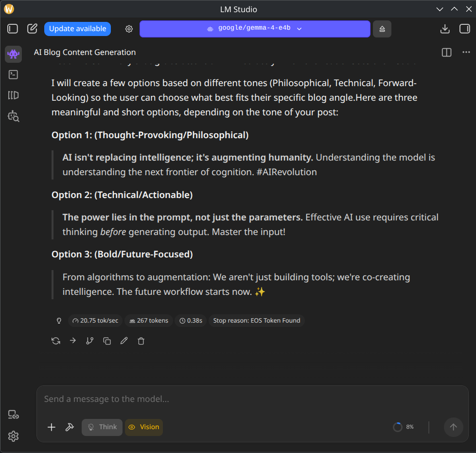The height and width of the screenshot is (453, 476).
Task: Start a new chat with pencil icon
Action: (32, 29)
